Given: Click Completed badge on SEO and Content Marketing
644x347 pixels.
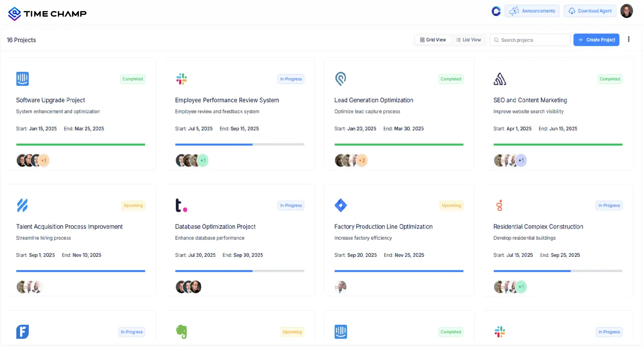Looking at the screenshot, I should (610, 79).
